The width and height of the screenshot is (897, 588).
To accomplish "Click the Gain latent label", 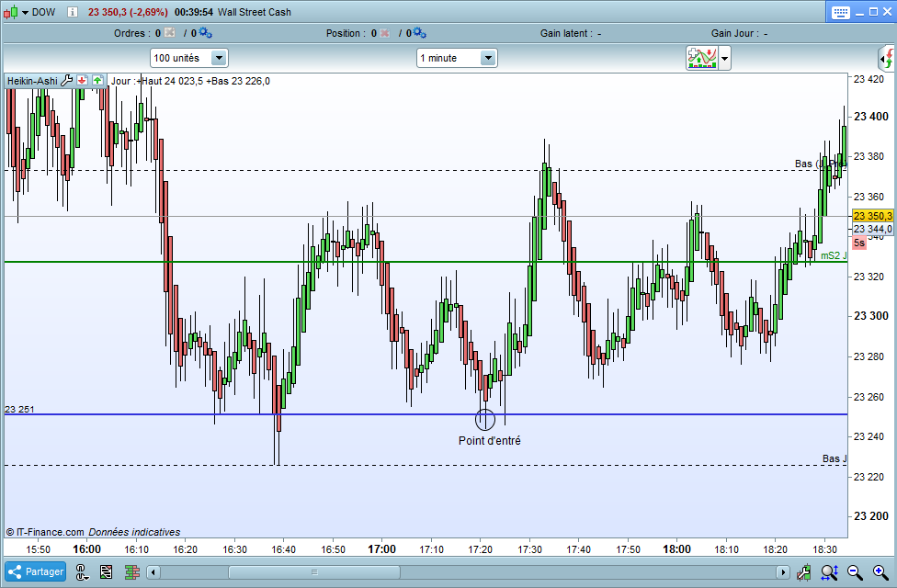I will tap(566, 33).
